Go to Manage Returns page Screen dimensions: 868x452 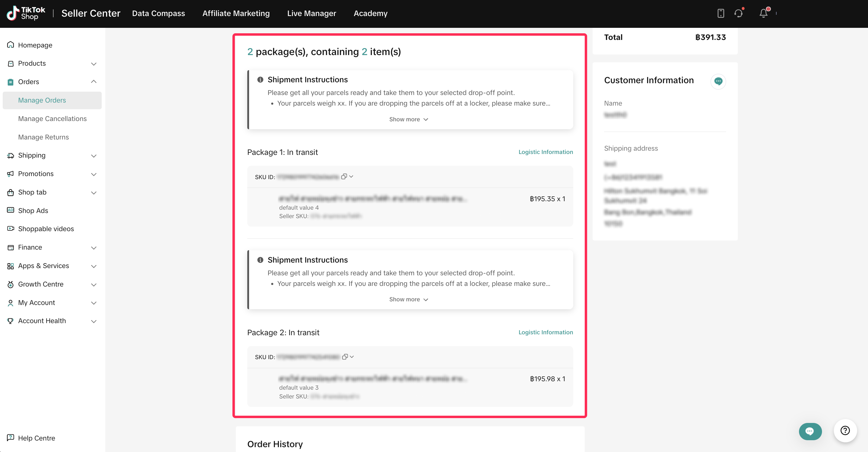pyautogui.click(x=44, y=137)
